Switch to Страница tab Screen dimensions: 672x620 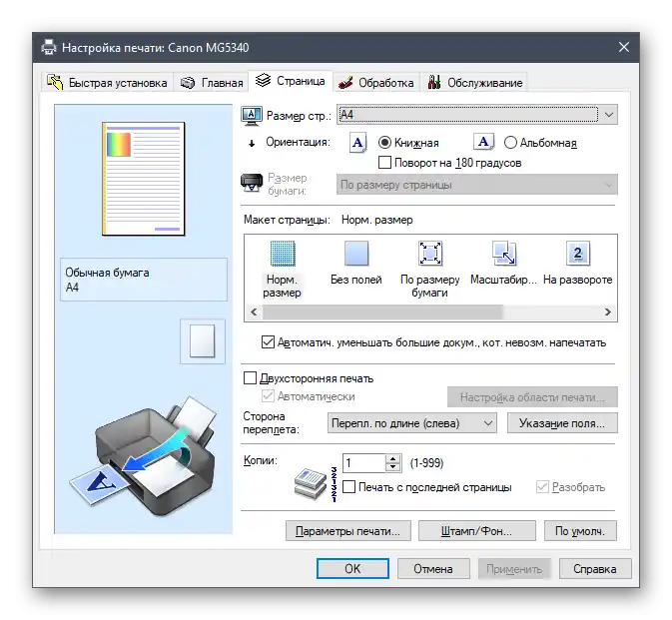coord(291,81)
